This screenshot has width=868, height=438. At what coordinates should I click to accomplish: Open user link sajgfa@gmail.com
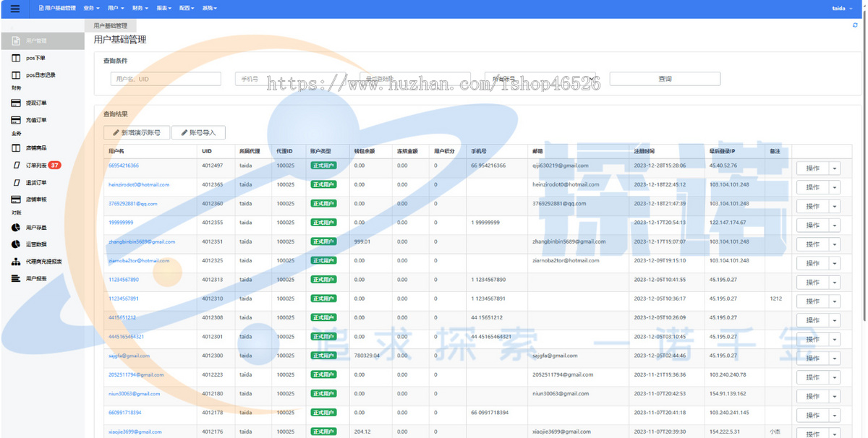129,356
